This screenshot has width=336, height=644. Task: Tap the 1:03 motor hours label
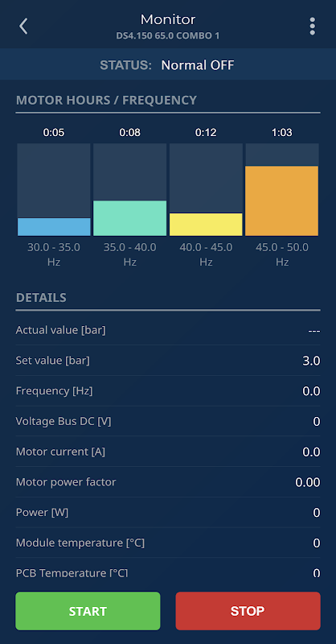[x=282, y=133]
